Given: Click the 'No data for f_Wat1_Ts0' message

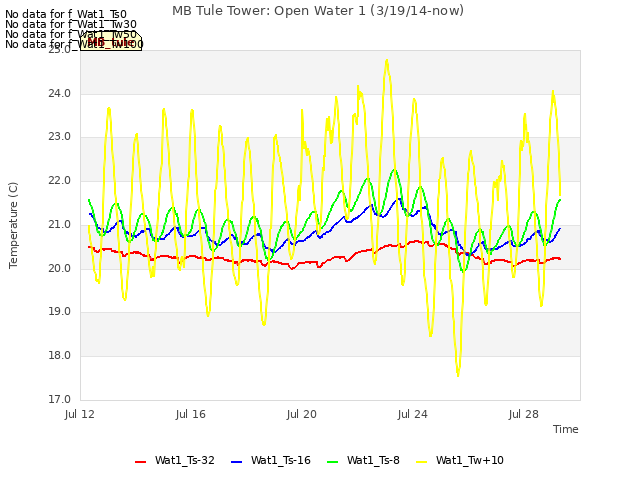Looking at the screenshot, I should point(66,15).
